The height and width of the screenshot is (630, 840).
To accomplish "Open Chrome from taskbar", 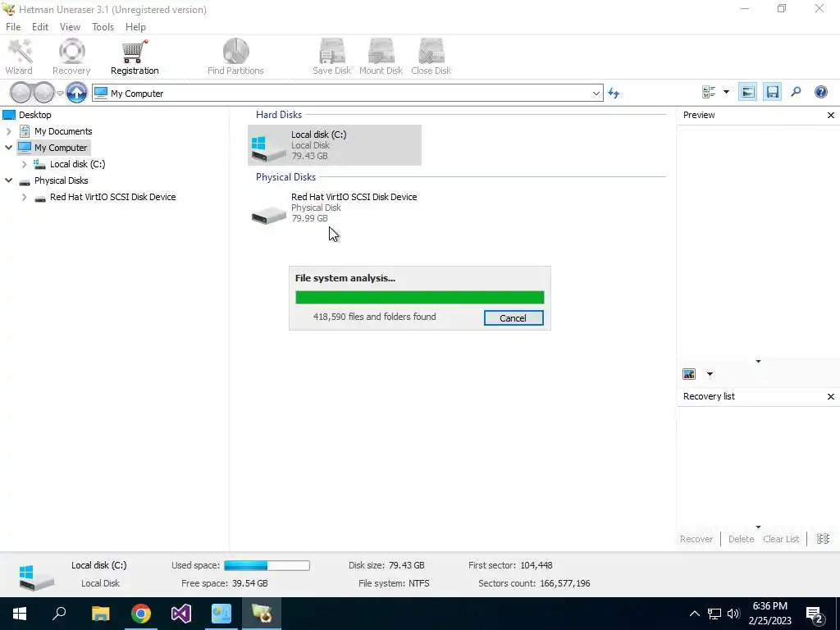I will [141, 614].
